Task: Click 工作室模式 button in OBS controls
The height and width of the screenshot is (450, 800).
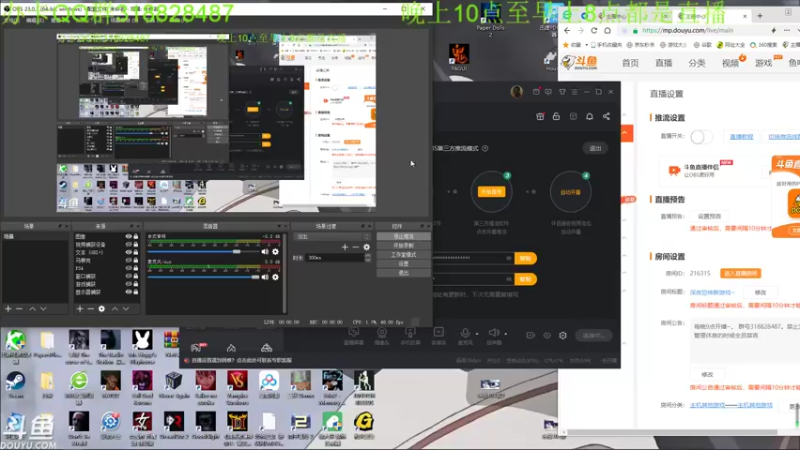Action: (x=403, y=255)
